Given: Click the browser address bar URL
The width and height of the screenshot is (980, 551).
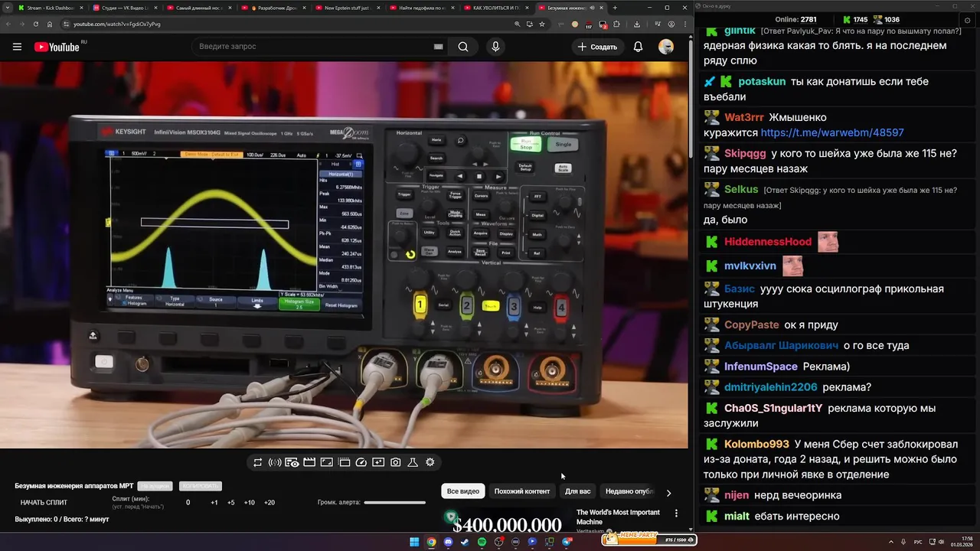Looking at the screenshot, I should point(117,24).
